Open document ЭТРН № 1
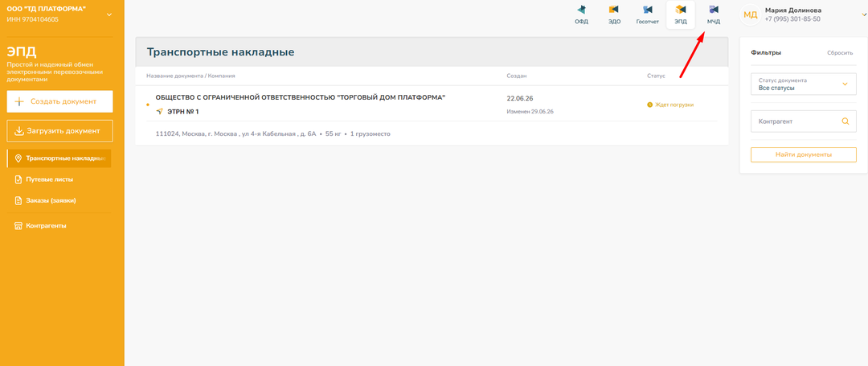 coord(182,111)
